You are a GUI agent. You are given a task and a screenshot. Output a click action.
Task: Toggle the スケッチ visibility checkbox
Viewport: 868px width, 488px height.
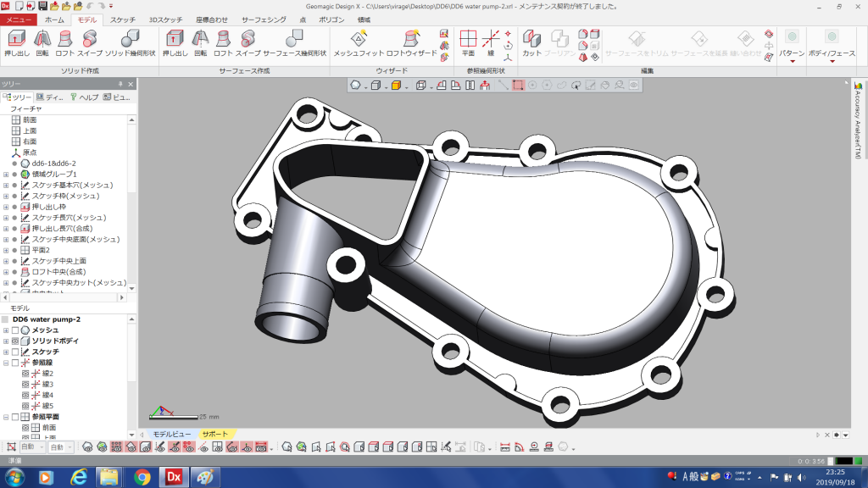[x=15, y=352]
